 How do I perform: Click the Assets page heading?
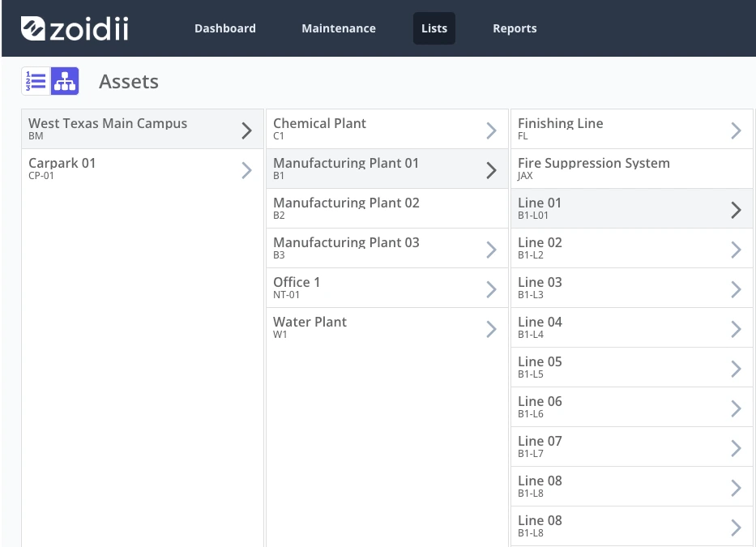(129, 82)
